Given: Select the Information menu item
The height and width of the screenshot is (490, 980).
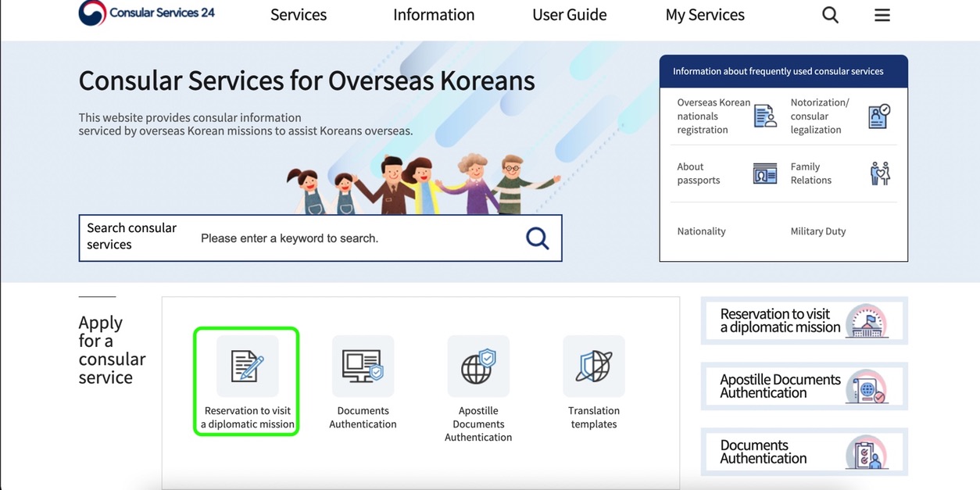Looking at the screenshot, I should click(434, 14).
